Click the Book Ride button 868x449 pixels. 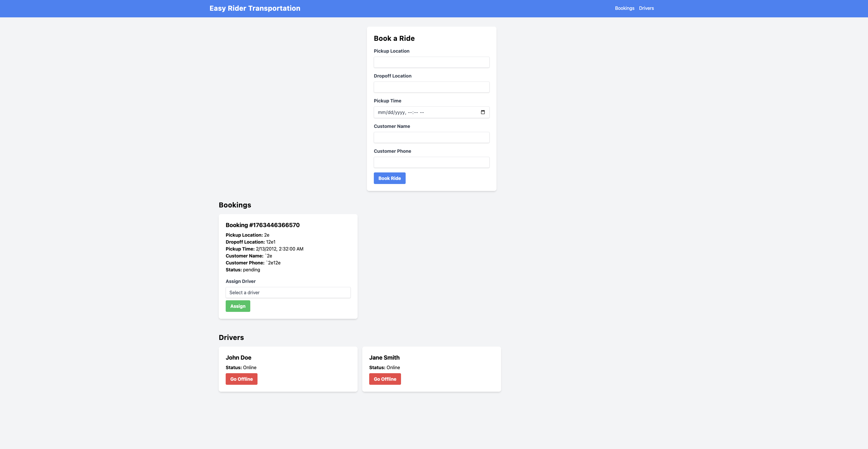click(x=389, y=178)
